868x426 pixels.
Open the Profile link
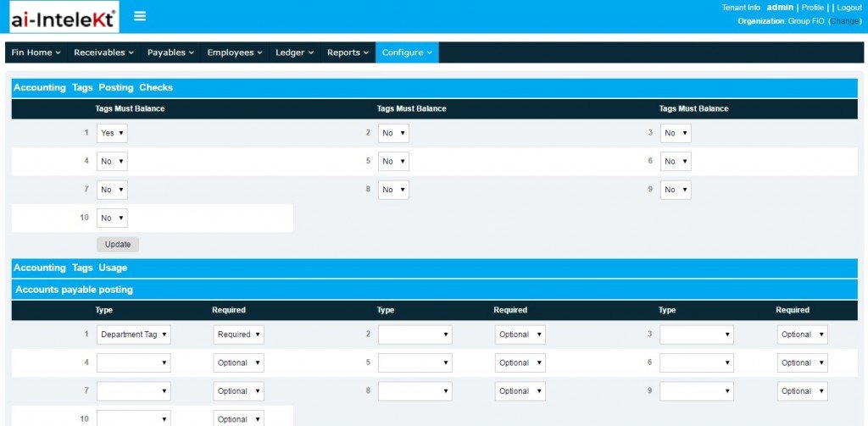tap(813, 8)
